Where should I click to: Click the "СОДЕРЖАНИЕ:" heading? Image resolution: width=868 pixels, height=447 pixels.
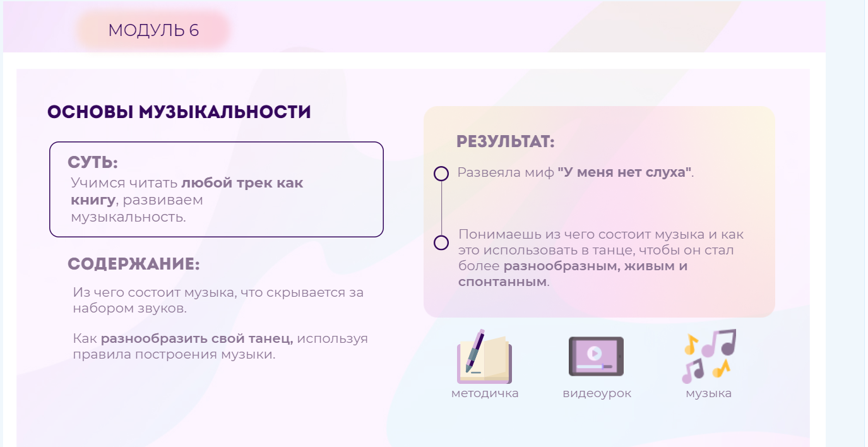pos(134,265)
